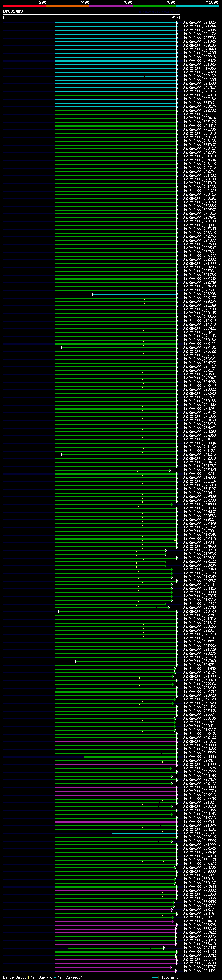Open hit UniRef100_Q9LEA9

[199, 306]
